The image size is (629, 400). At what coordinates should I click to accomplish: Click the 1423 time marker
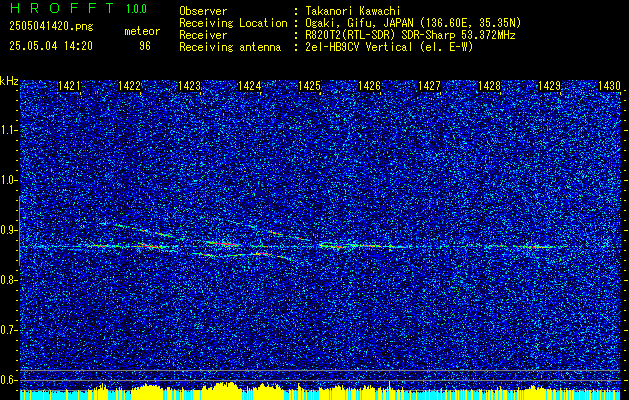click(190, 86)
